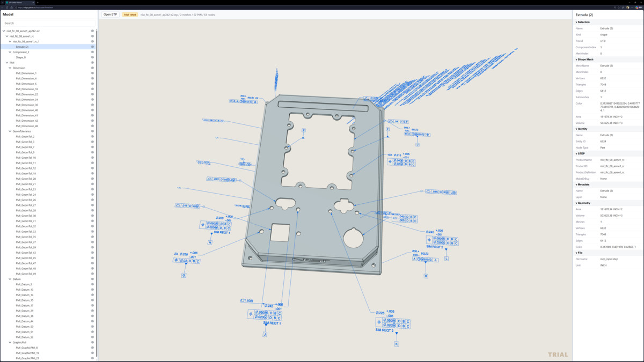The width and height of the screenshot is (644, 362).
Task: Click eye icon beside PMI_GeomTol_18
Action: pyautogui.click(x=92, y=173)
